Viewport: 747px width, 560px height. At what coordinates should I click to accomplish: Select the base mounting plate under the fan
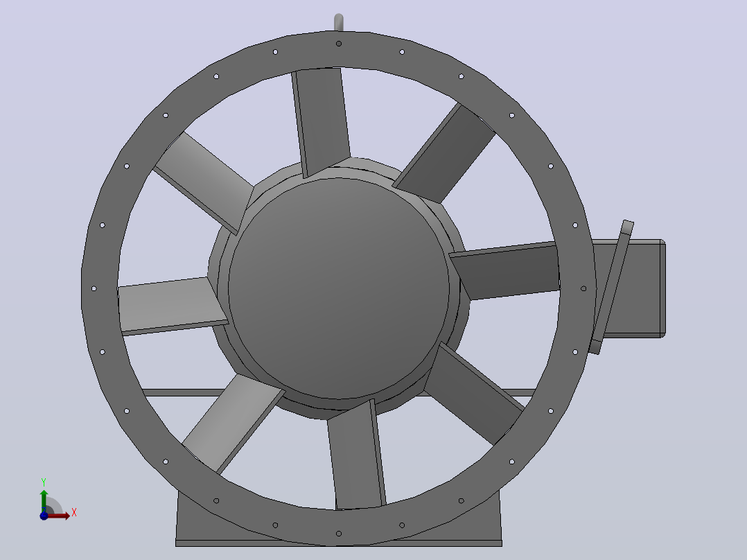[339, 543]
